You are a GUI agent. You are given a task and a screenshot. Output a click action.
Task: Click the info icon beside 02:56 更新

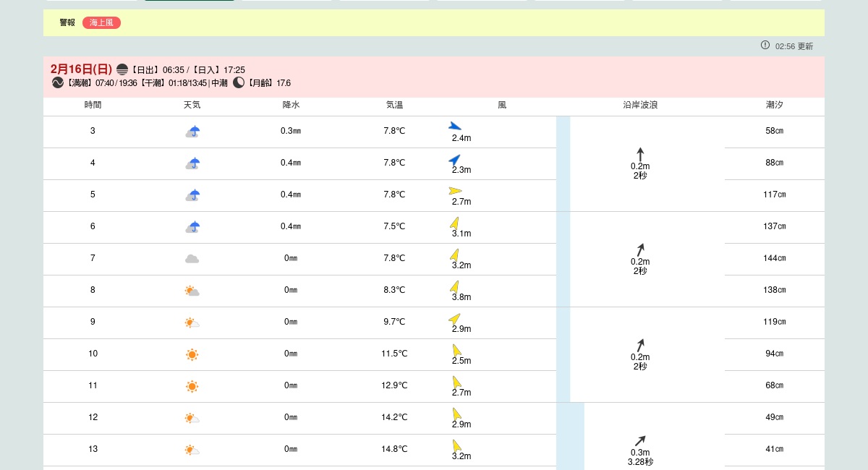pos(765,46)
